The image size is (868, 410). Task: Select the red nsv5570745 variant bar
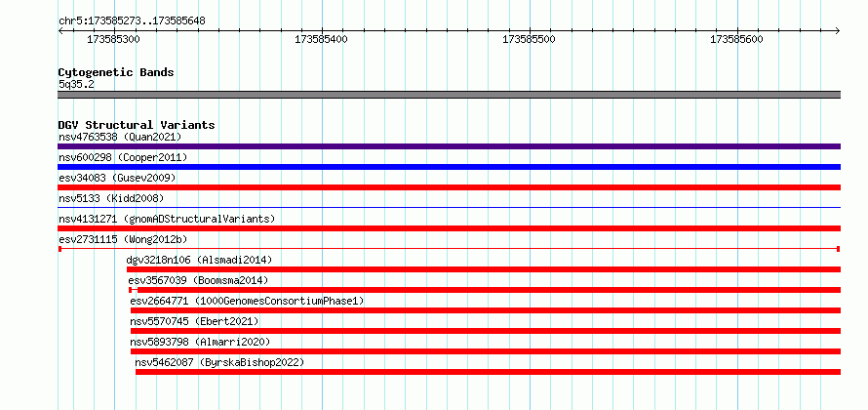pyautogui.click(x=486, y=331)
